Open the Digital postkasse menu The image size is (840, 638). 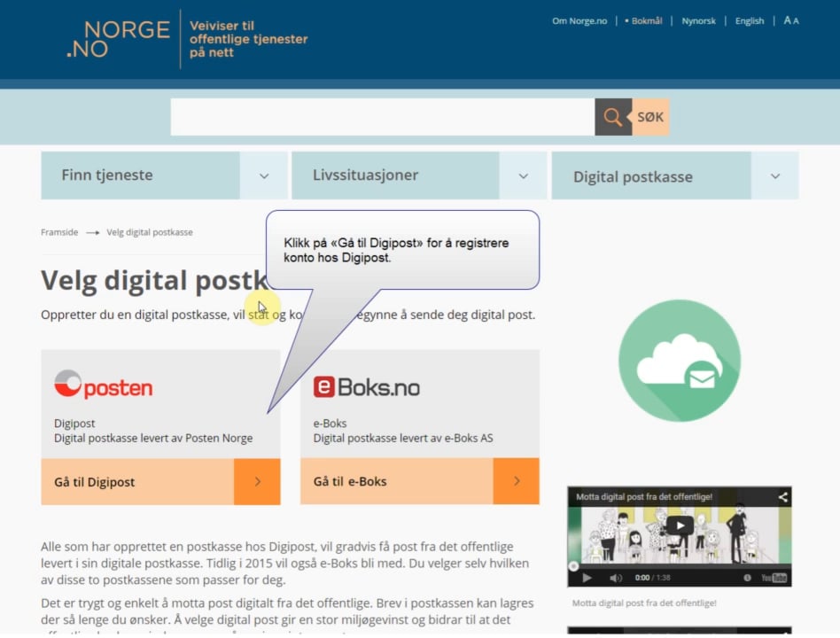pyautogui.click(x=651, y=175)
